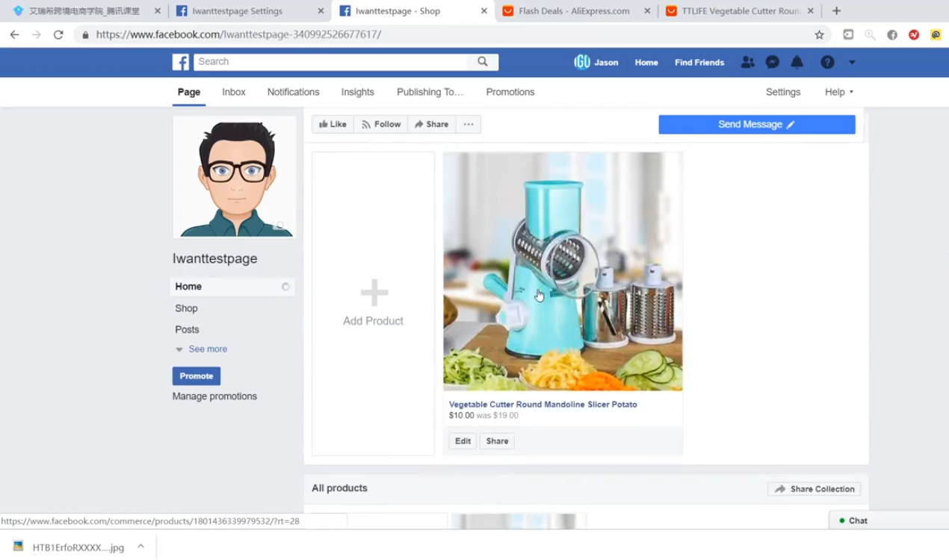Open the vegetable cutter product image

pos(563,271)
